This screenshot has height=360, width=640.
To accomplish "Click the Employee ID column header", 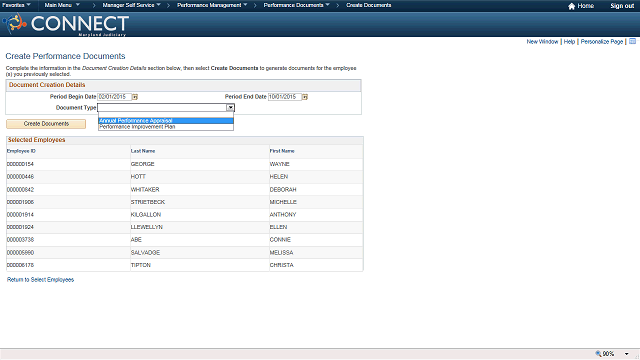I will point(21,151).
